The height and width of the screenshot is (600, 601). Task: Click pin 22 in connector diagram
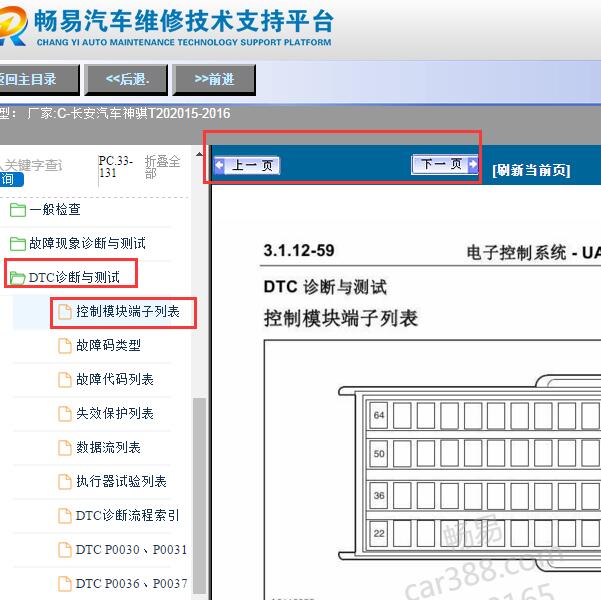coord(379,533)
